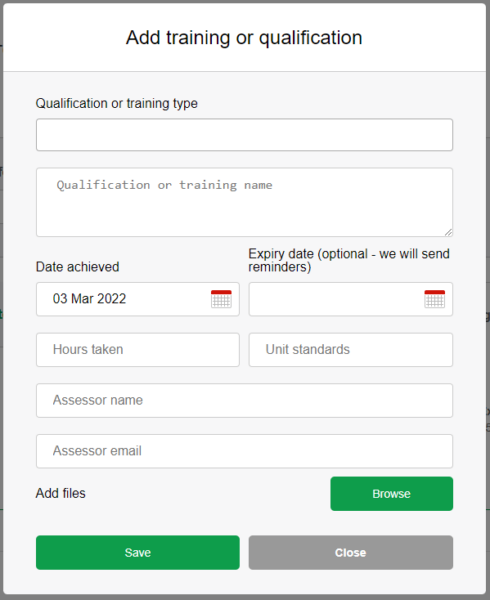
Task: Grab the textarea resize handle corner
Action: click(x=449, y=232)
